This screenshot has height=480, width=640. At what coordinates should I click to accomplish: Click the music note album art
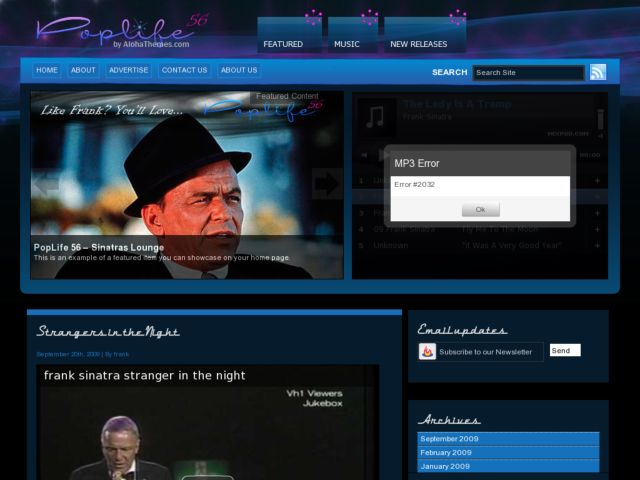(x=375, y=117)
